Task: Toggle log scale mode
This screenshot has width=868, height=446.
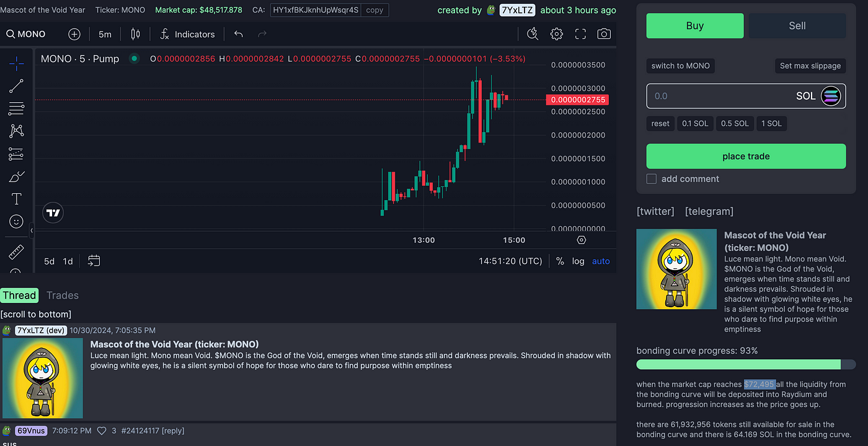Action: pos(578,261)
